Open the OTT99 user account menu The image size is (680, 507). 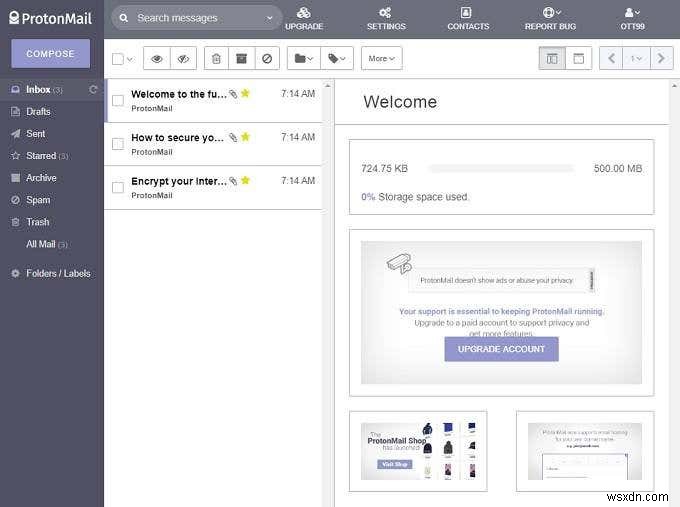tap(632, 19)
